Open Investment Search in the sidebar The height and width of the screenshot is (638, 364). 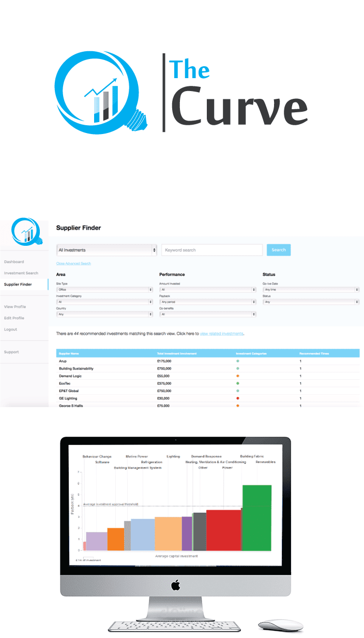21,273
